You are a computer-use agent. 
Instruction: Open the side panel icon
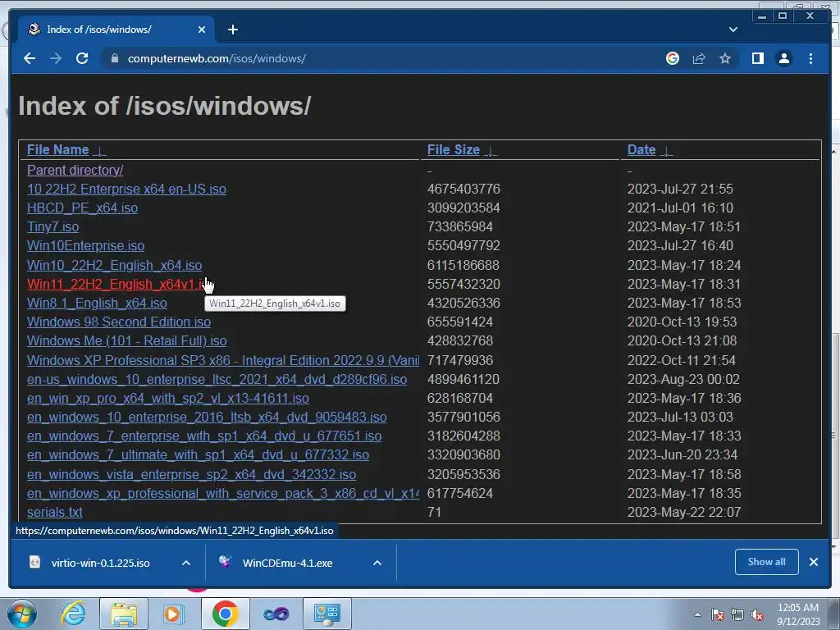757,58
